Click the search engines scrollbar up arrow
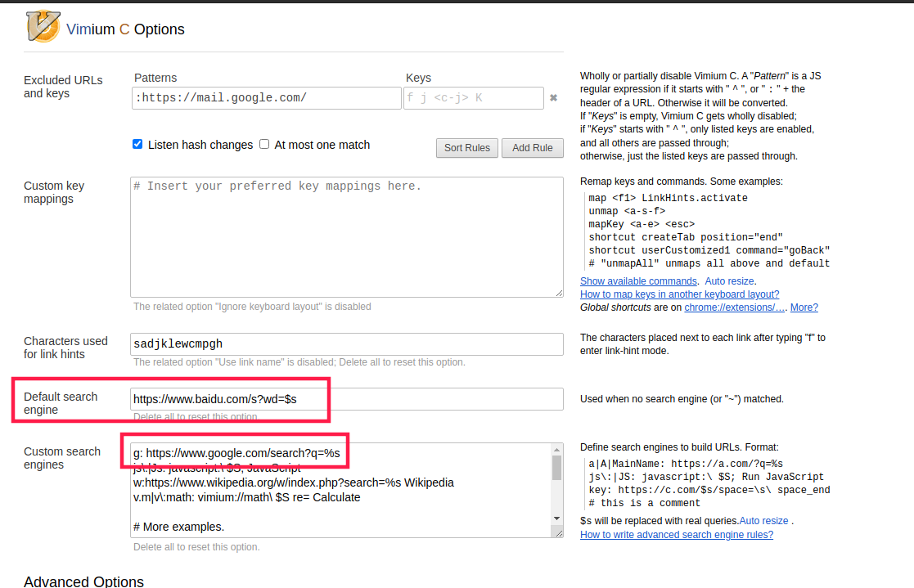914x588 pixels. point(557,449)
